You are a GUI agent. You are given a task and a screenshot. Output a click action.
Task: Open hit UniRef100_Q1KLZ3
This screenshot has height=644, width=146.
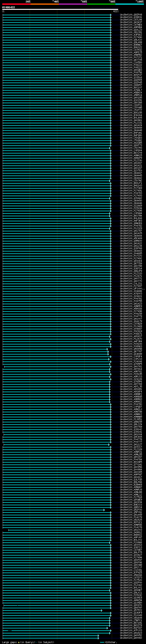(131, 30)
